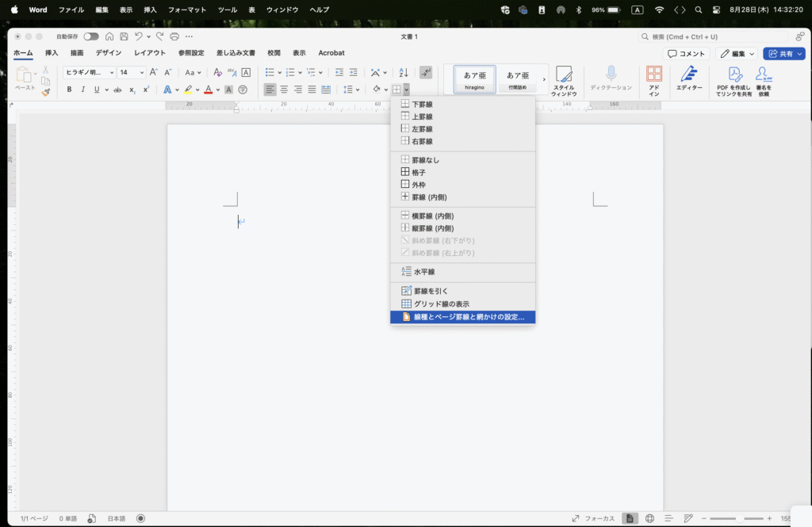The width and height of the screenshot is (812, 527).
Task: Apply italic formatting with the I button
Action: [x=82, y=90]
